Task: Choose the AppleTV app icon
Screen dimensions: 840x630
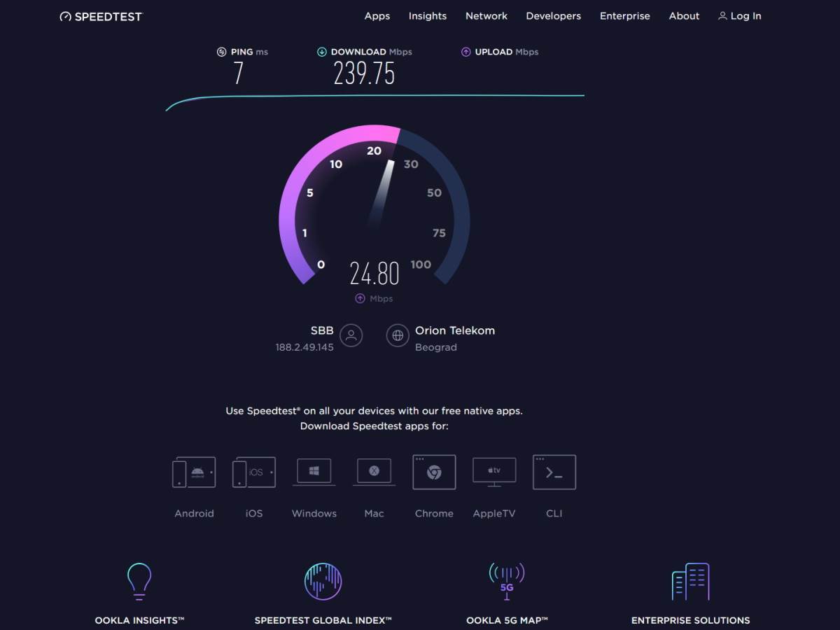Action: (x=494, y=472)
